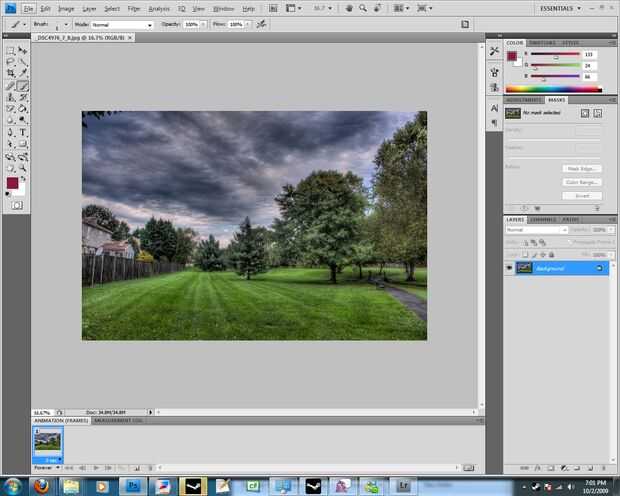Toggle lock transparent pixels in Layers panel
This screenshot has height=496, width=620.
[525, 255]
